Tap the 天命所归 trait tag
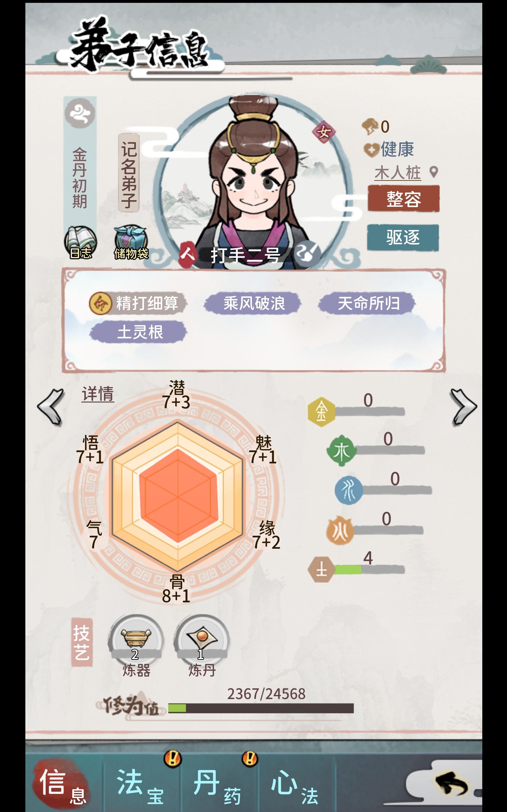This screenshot has width=507, height=812. [367, 303]
